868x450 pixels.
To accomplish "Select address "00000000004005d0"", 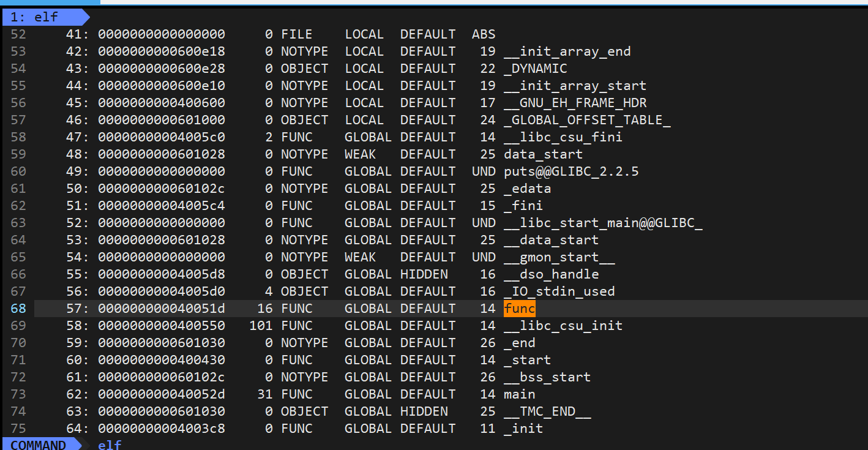I will 162,291.
